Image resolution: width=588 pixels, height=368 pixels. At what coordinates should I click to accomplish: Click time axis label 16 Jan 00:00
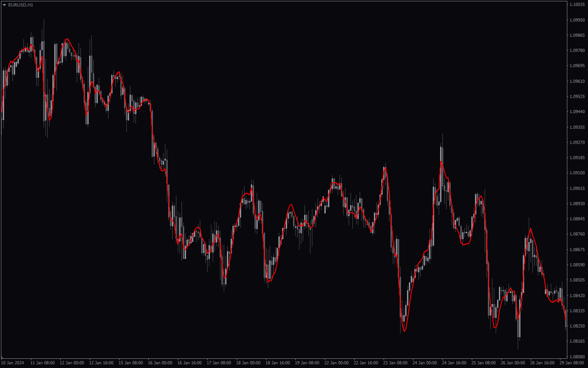pos(160,362)
